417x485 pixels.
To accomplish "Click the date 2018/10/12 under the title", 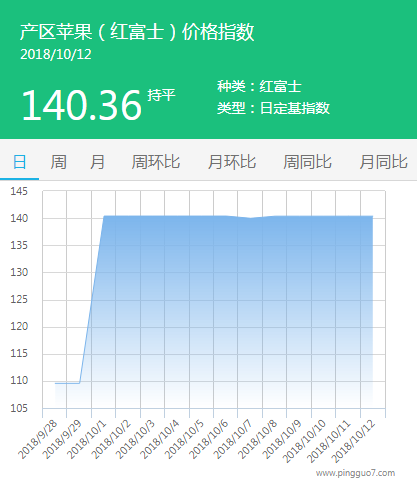I will click(x=56, y=54).
